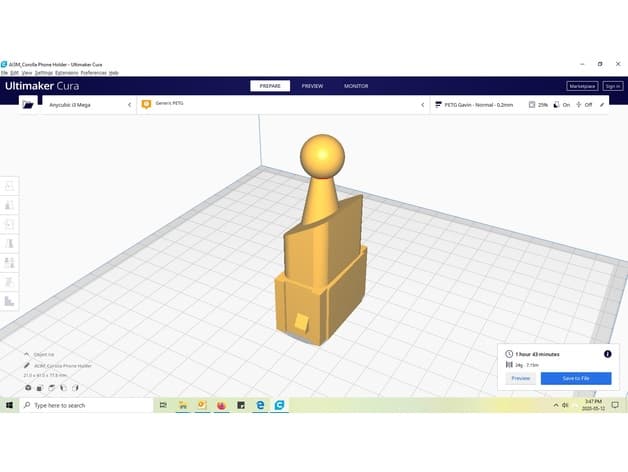The image size is (628, 472).
Task: Click the system volume icon
Action: pos(566,405)
